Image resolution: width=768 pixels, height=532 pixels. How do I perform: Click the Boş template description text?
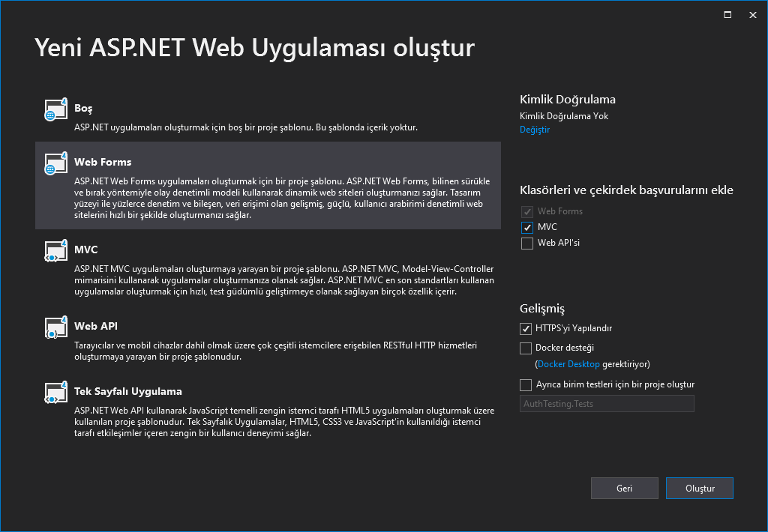[x=246, y=127]
